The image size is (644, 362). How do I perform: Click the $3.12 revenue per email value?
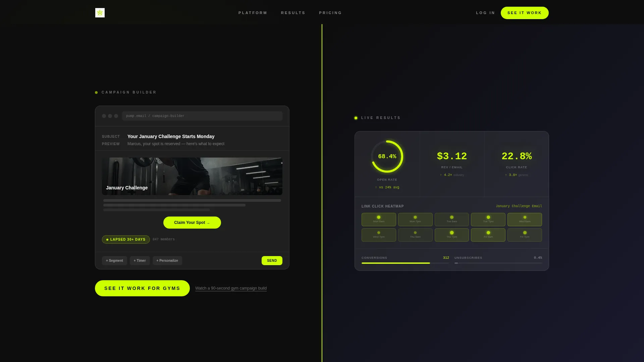[x=452, y=156]
